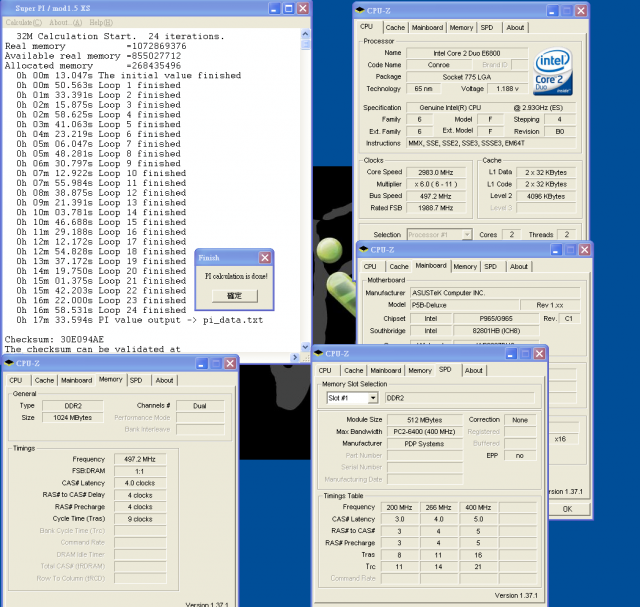The image size is (640, 607).
Task: Close the Mainboard CPU-Z window
Action: [584, 250]
